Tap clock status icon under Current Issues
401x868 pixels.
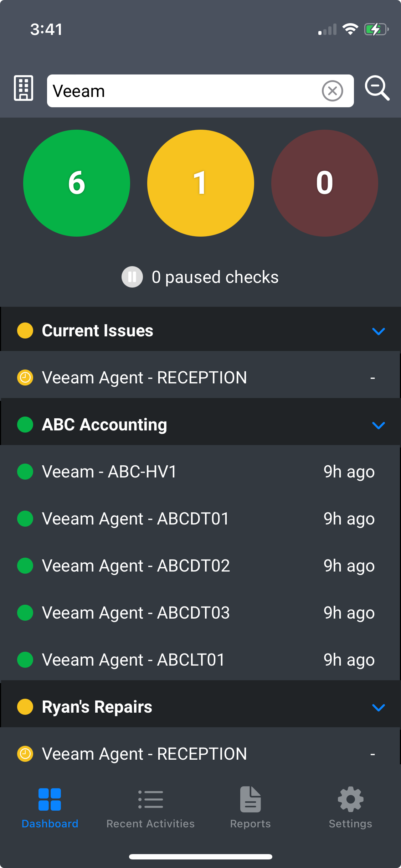(25, 378)
